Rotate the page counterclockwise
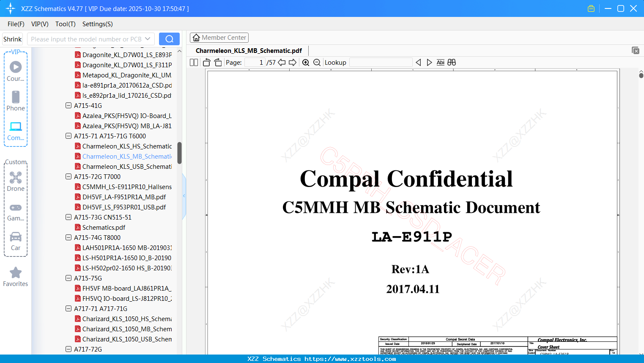Screen dimensions: 644x363 point(207,63)
